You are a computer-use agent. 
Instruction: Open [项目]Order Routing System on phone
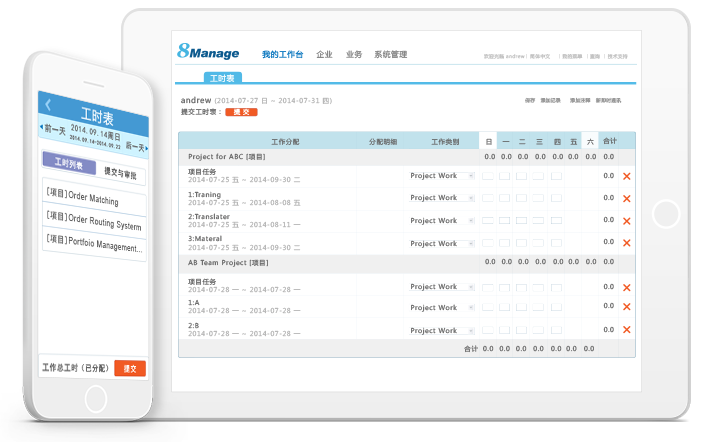click(x=94, y=220)
